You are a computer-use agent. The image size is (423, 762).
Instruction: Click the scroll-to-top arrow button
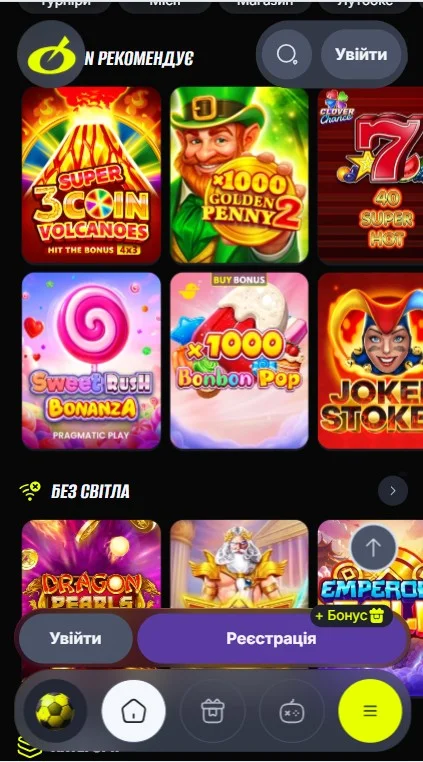(x=373, y=548)
